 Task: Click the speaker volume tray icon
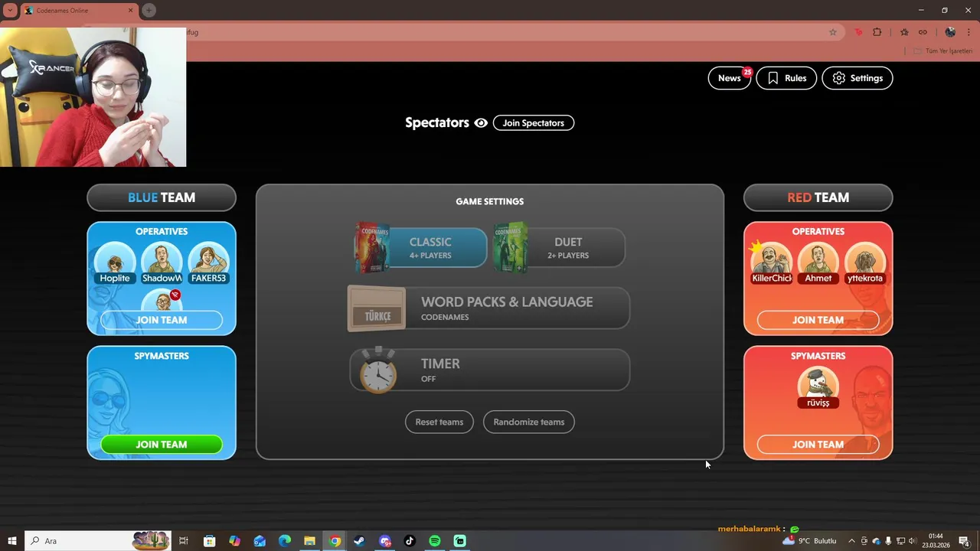[x=912, y=541]
